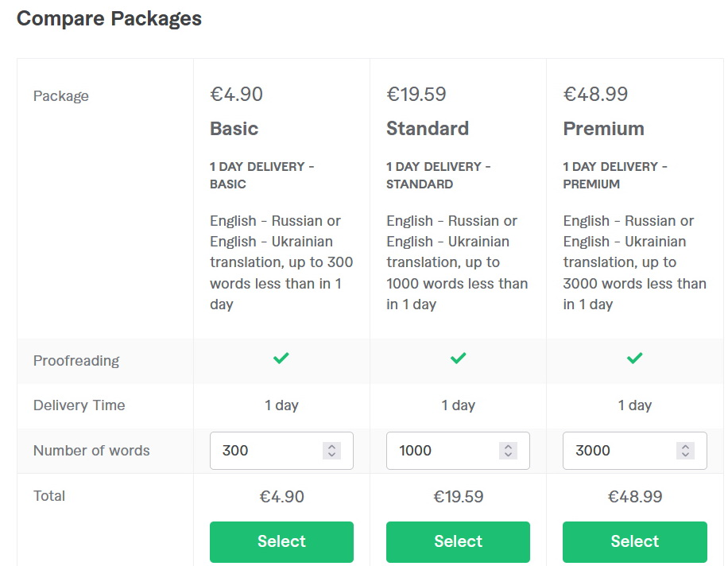Click the Basic package title

point(234,129)
